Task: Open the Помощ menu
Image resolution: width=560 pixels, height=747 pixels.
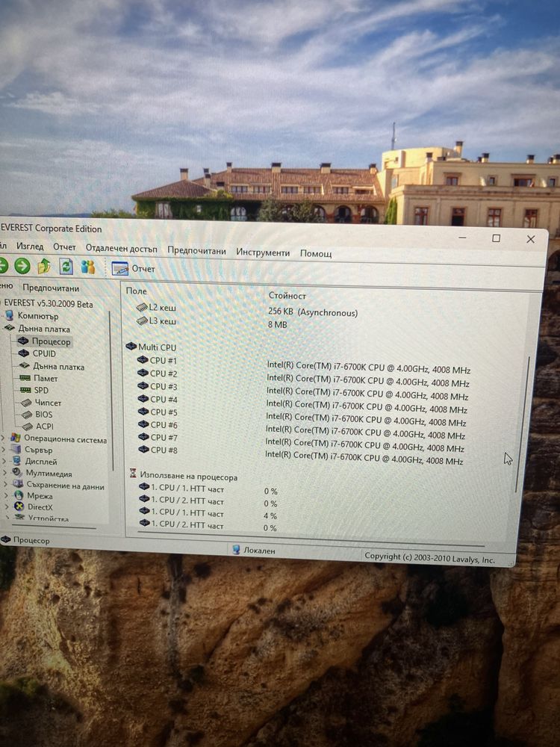Action: (x=316, y=253)
